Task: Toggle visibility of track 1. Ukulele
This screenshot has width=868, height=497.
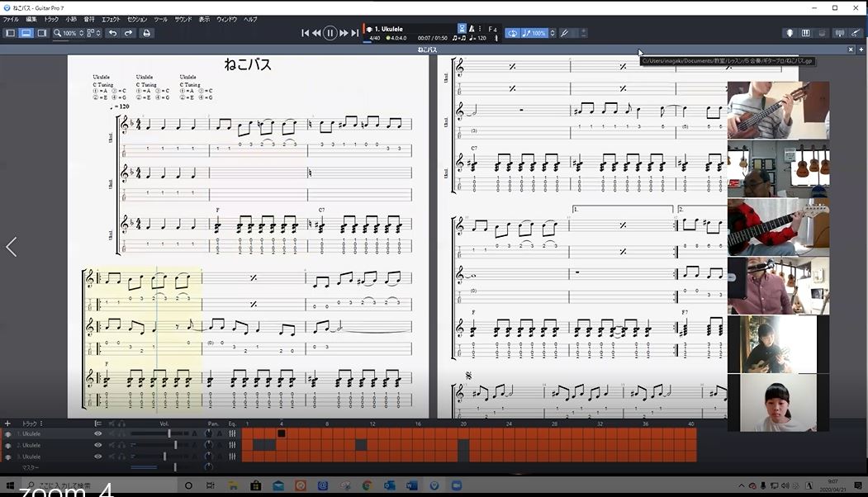Action: (98, 434)
